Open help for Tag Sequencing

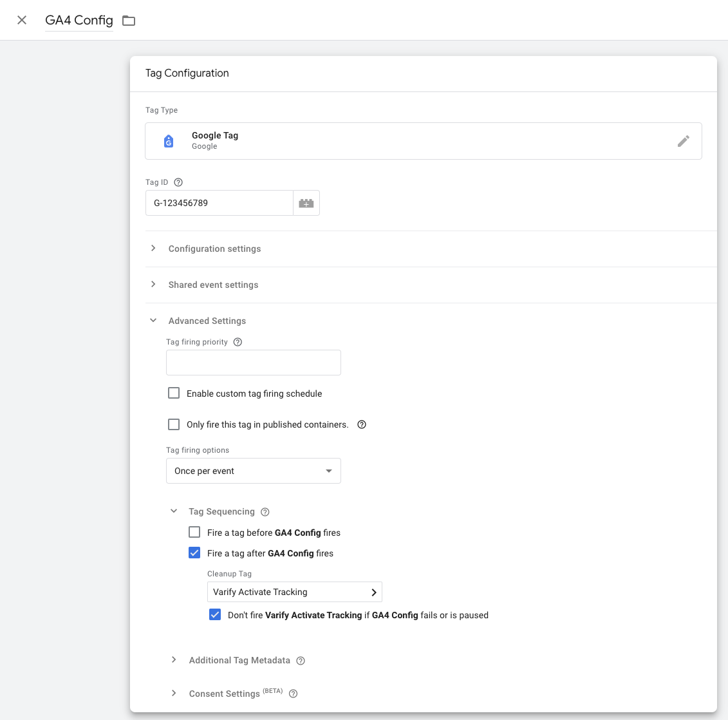point(265,512)
